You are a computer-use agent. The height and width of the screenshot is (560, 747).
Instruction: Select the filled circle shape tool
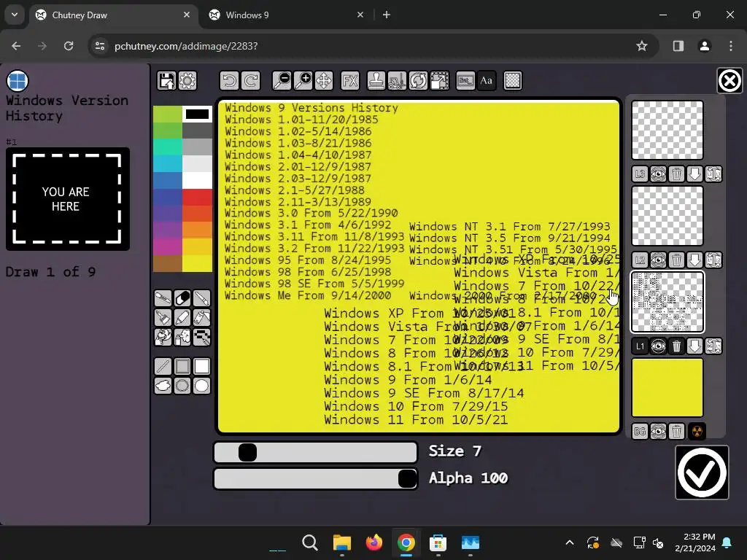click(x=202, y=386)
